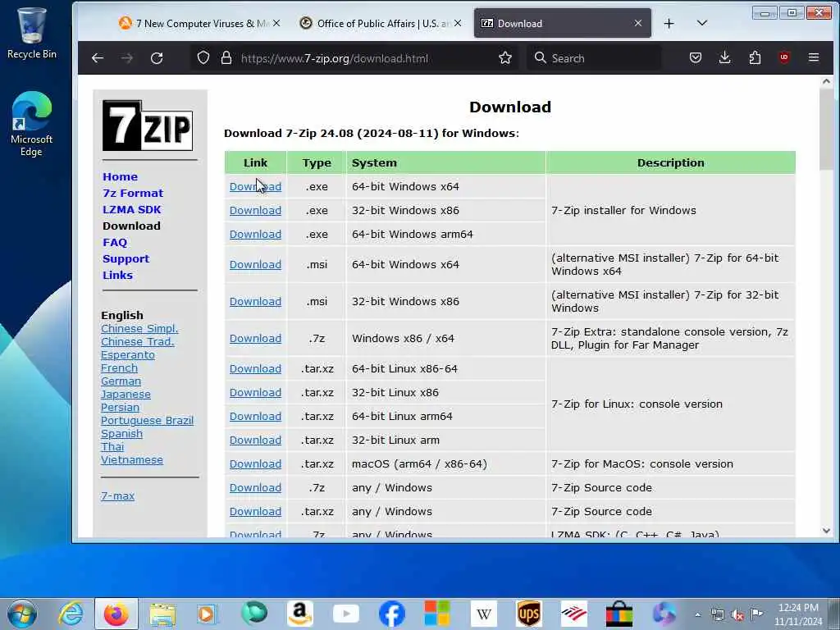Focus the Search box in the toolbar
This screenshot has width=840, height=630.
(x=595, y=58)
